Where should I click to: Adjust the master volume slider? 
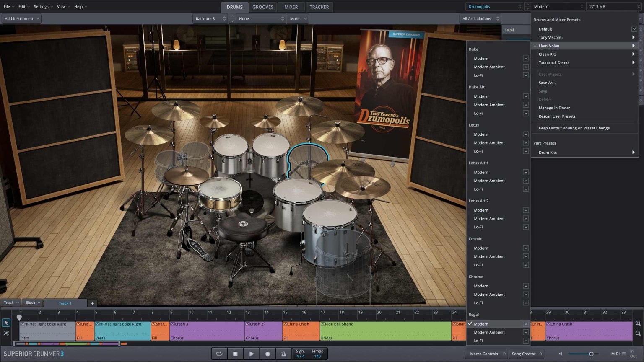pos(591,354)
